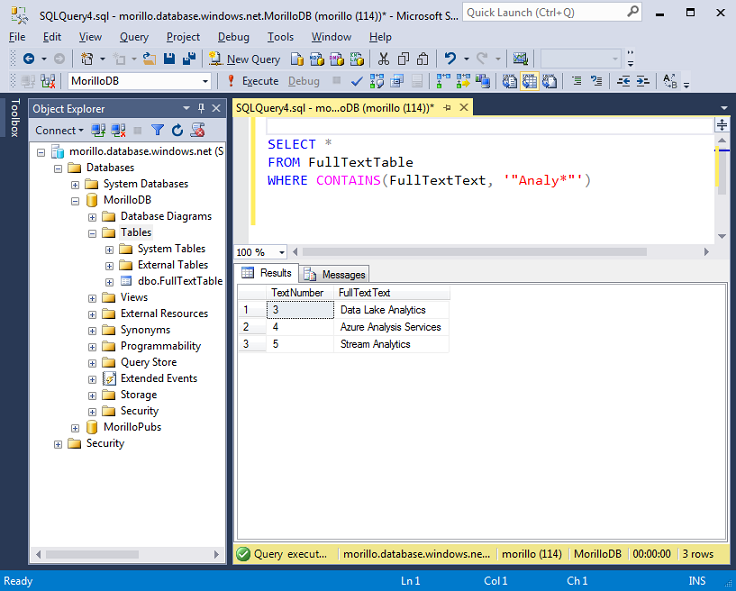Switch to the Results tab
Image resolution: width=736 pixels, height=591 pixels.
coord(266,273)
